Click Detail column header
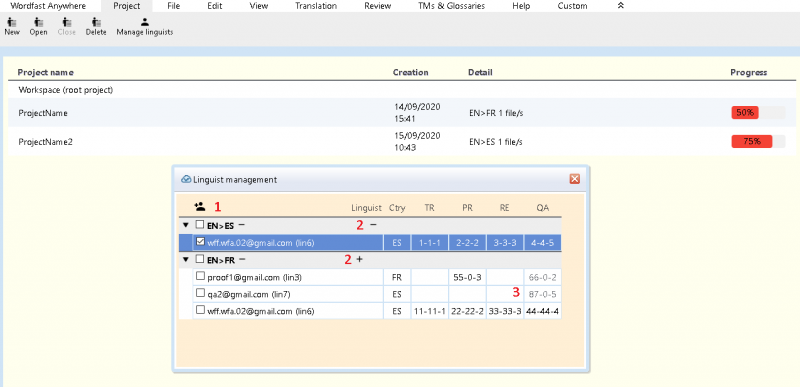The width and height of the screenshot is (800, 387). pos(480,72)
